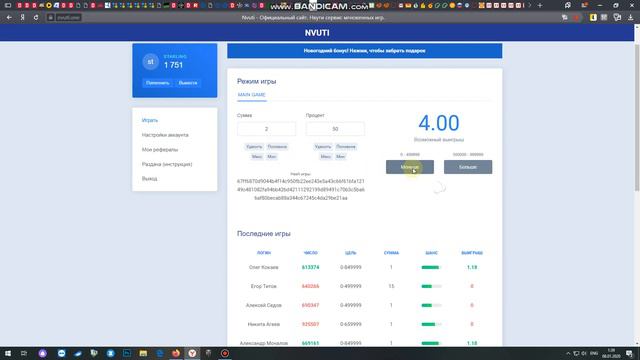Open the file explorer taskbar icon
640x360 pixels.
pyautogui.click(x=143, y=353)
